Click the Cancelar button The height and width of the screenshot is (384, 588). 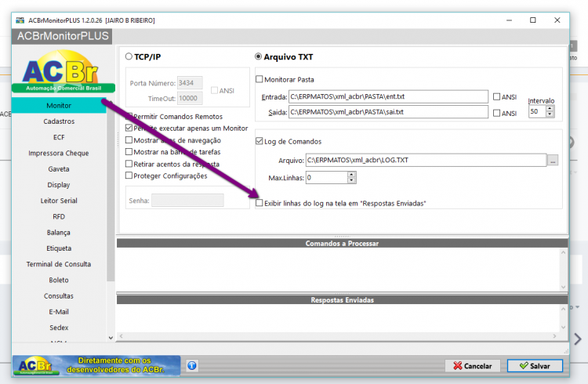(473, 366)
